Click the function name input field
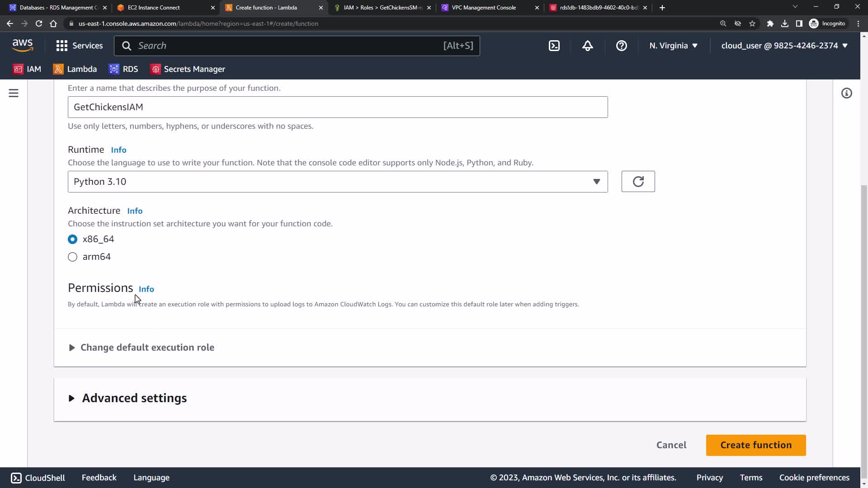Screen dimensions: 868x488 pyautogui.click(x=337, y=107)
